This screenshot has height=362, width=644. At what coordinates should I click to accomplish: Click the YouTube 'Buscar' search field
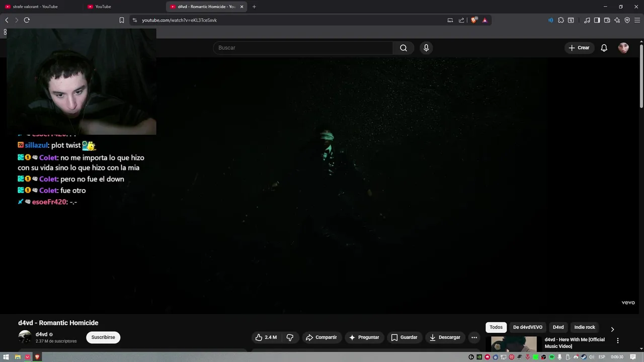click(303, 48)
